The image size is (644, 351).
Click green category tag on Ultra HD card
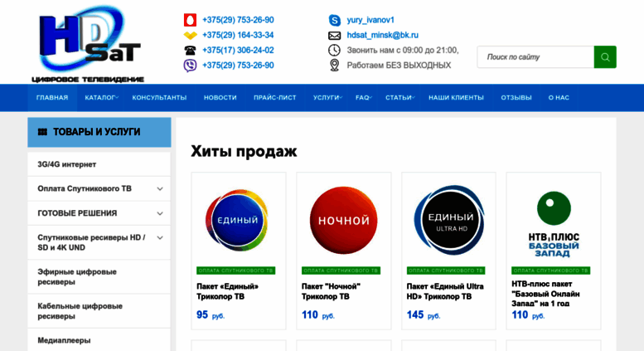(446, 271)
